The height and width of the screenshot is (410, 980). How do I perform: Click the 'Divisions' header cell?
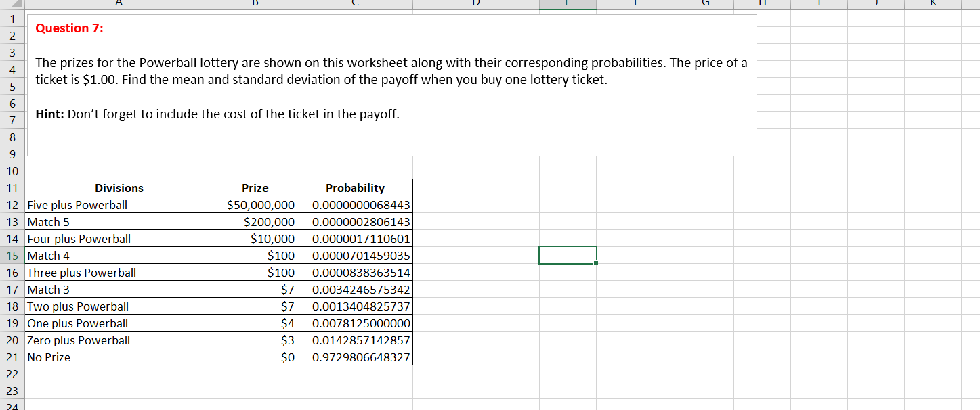pyautogui.click(x=119, y=188)
